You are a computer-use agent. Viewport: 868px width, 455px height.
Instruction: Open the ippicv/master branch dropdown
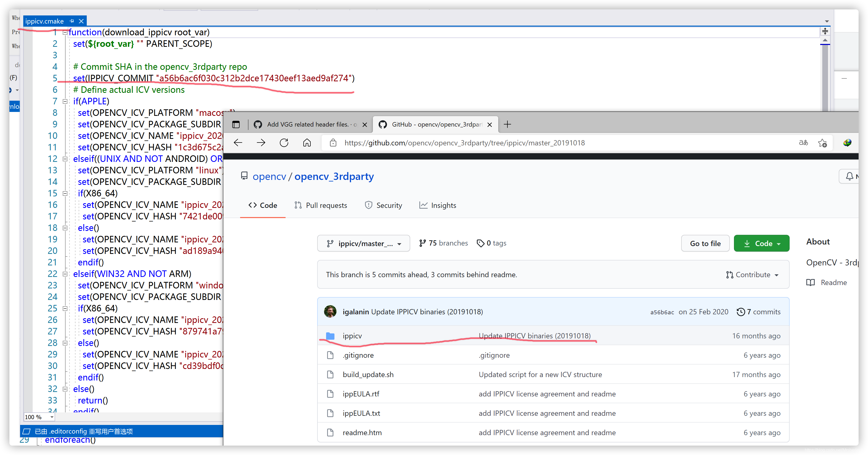[x=363, y=243]
